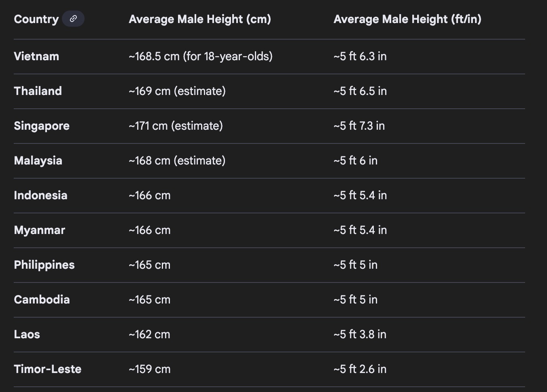Click the Average Male Height (ft/in) header
Viewport: 547px width, 392px height.
407,19
